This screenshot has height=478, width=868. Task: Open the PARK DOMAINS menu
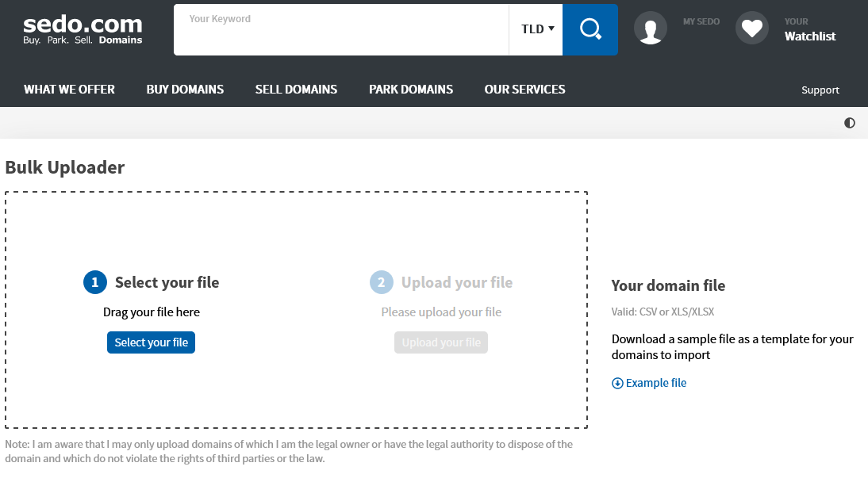coord(411,90)
